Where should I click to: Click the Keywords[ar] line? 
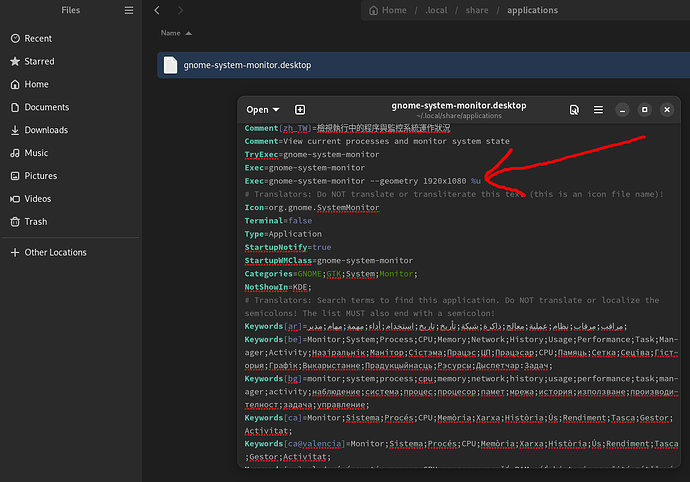(x=436, y=326)
